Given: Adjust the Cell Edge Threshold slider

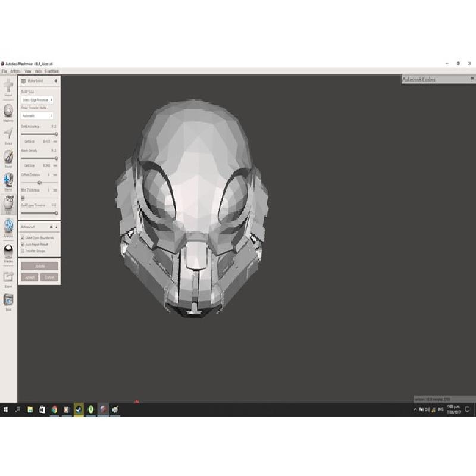Looking at the screenshot, I should point(39,213).
